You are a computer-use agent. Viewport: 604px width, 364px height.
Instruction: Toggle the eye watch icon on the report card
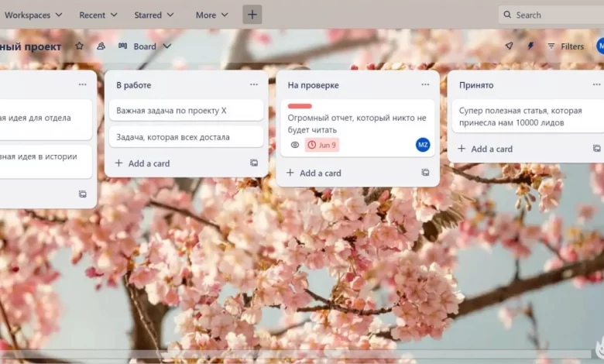294,145
